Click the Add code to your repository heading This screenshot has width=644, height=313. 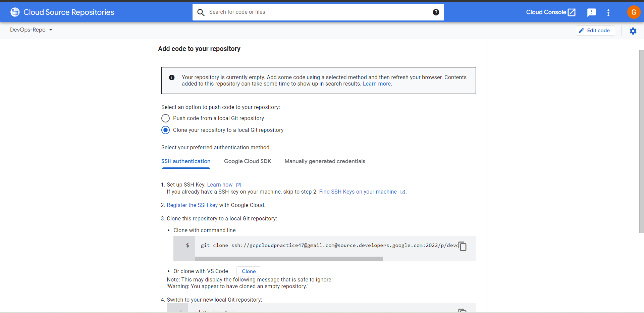pyautogui.click(x=199, y=49)
